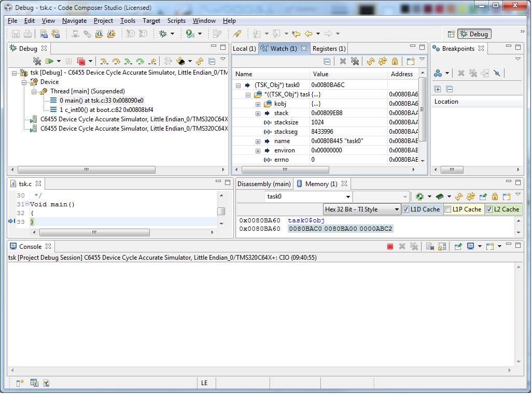Click the Step Into icon in Debug view
This screenshot has width=532, height=395.
104,61
